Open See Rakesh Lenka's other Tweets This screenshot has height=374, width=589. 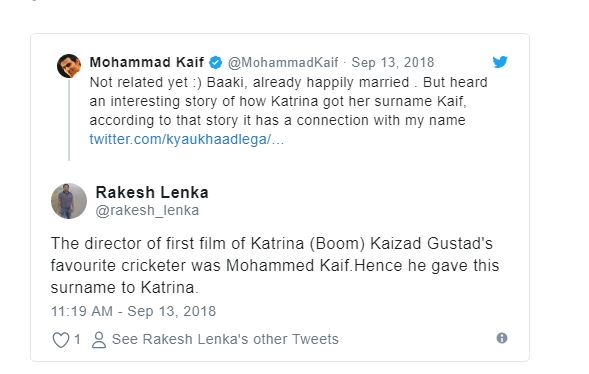[x=225, y=339]
